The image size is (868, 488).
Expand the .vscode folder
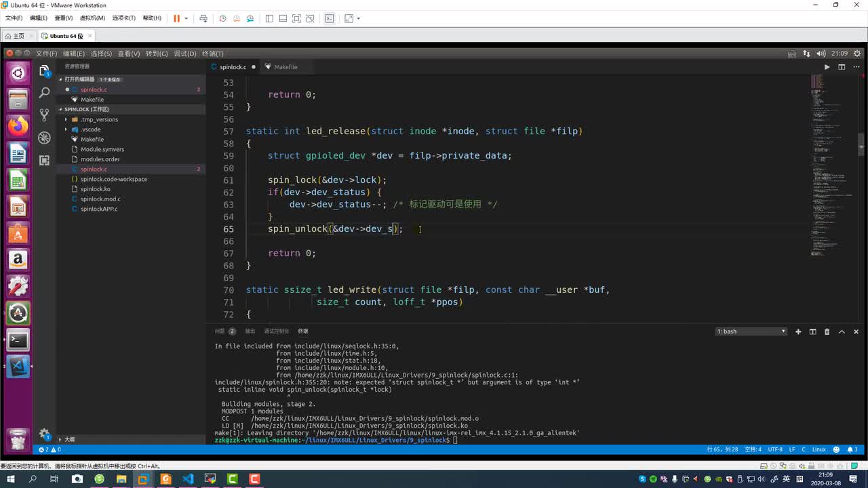(66, 129)
